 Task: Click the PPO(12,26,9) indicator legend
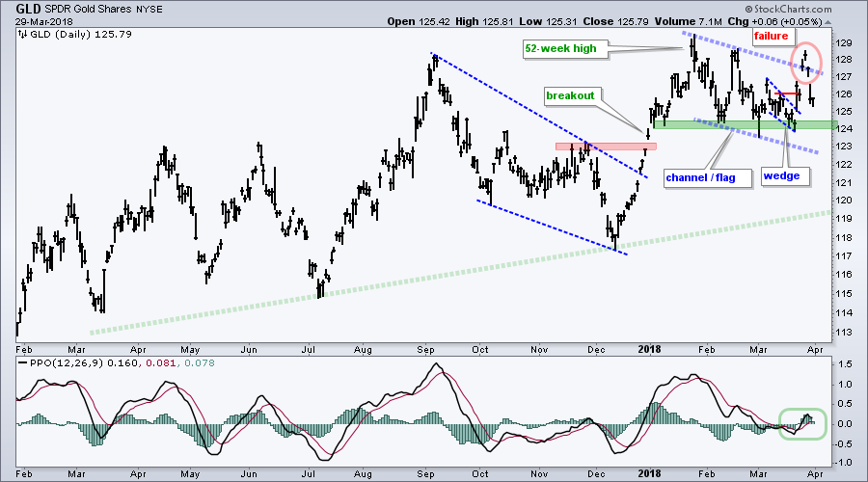(66, 363)
